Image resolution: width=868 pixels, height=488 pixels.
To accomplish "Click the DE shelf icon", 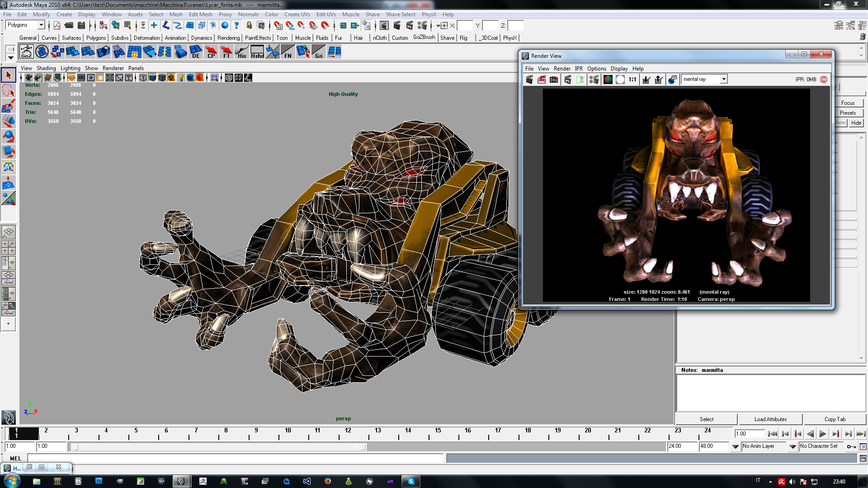I will [x=195, y=52].
